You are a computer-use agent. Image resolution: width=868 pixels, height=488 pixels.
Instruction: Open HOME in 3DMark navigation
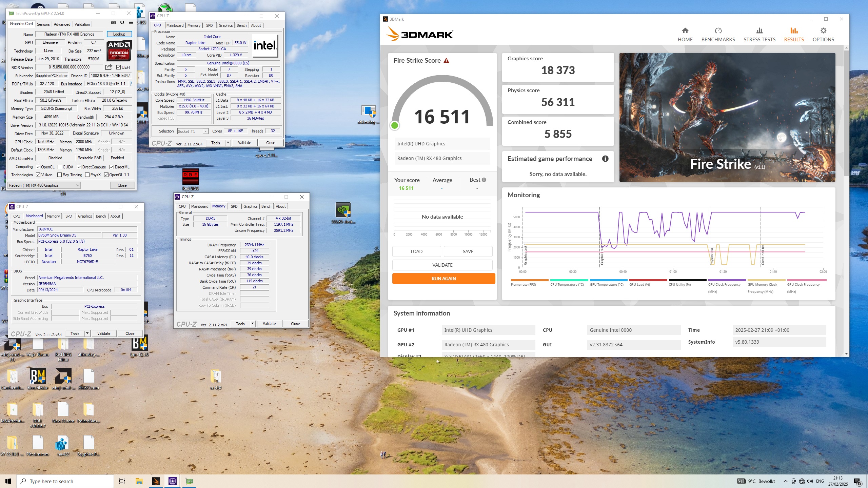point(685,35)
